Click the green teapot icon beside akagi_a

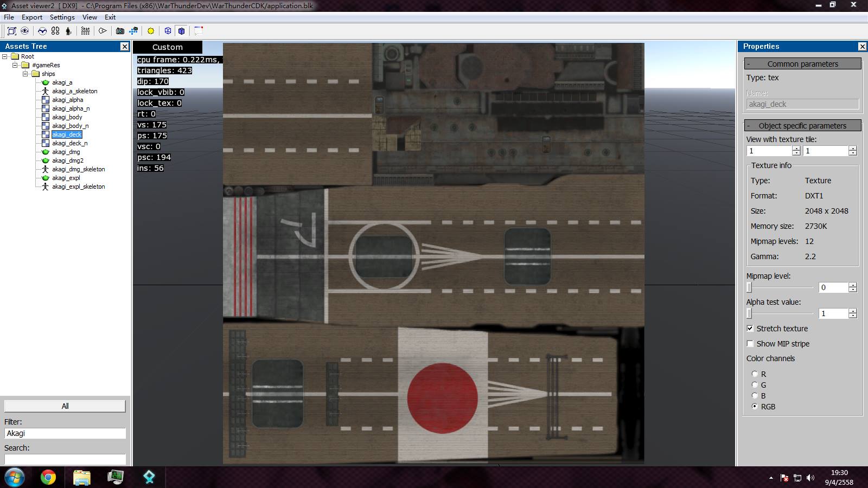tap(46, 82)
